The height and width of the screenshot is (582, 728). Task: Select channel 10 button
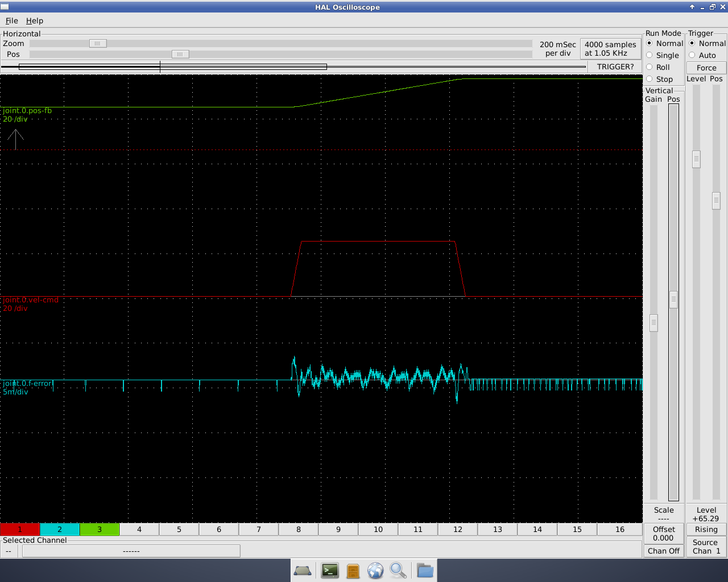tap(378, 529)
